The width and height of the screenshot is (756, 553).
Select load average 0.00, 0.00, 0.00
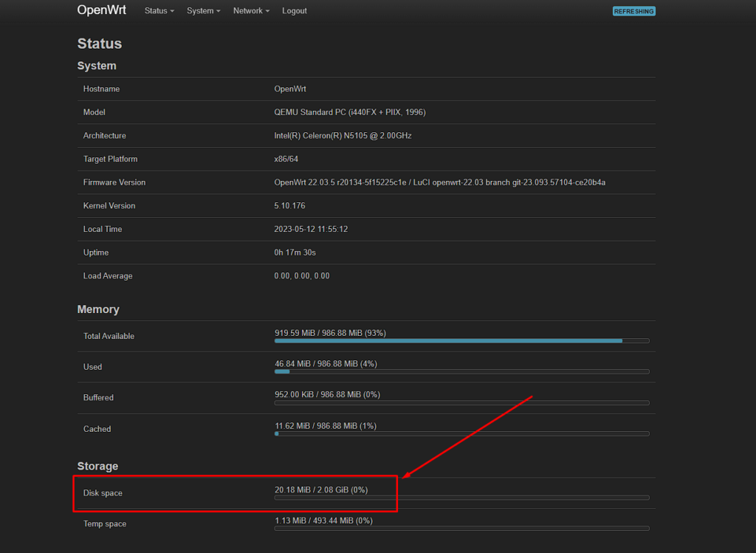[x=302, y=276]
